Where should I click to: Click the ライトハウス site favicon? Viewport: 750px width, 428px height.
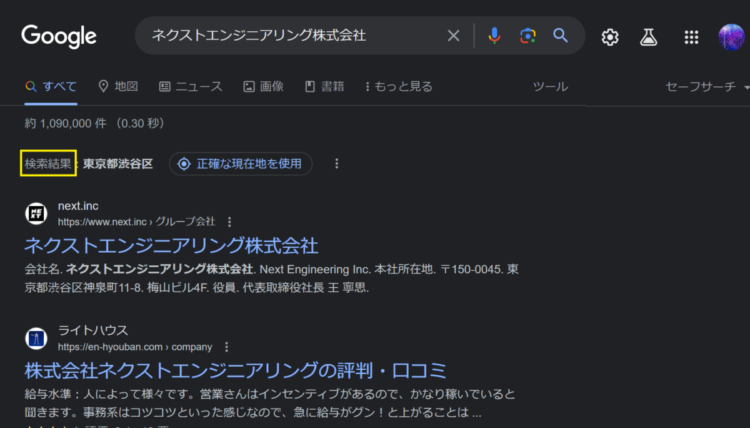point(36,339)
